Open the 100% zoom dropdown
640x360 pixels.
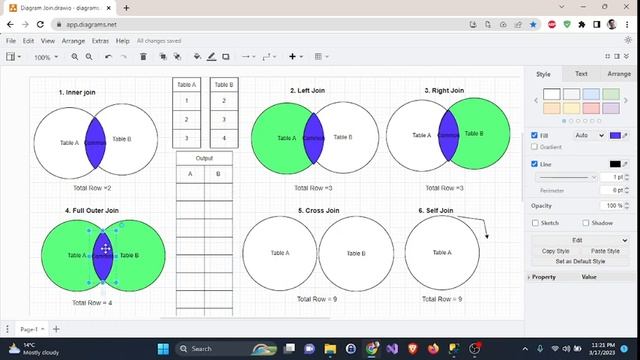click(46, 57)
